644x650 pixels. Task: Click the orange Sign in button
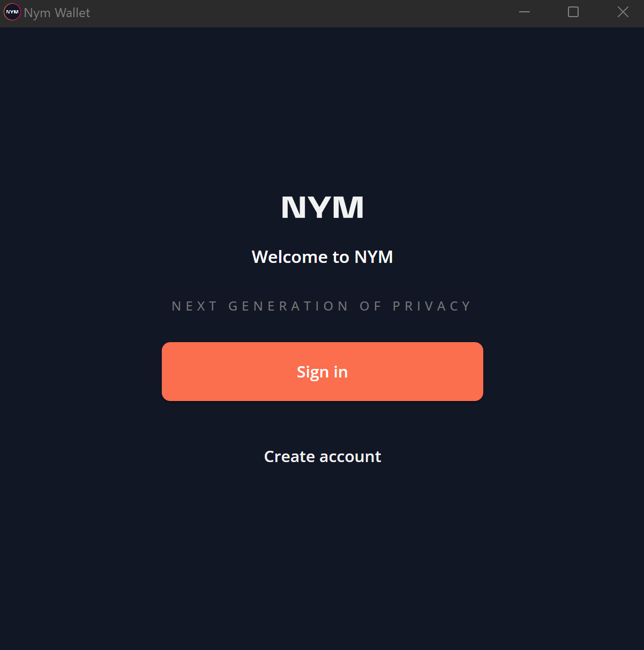click(x=323, y=372)
